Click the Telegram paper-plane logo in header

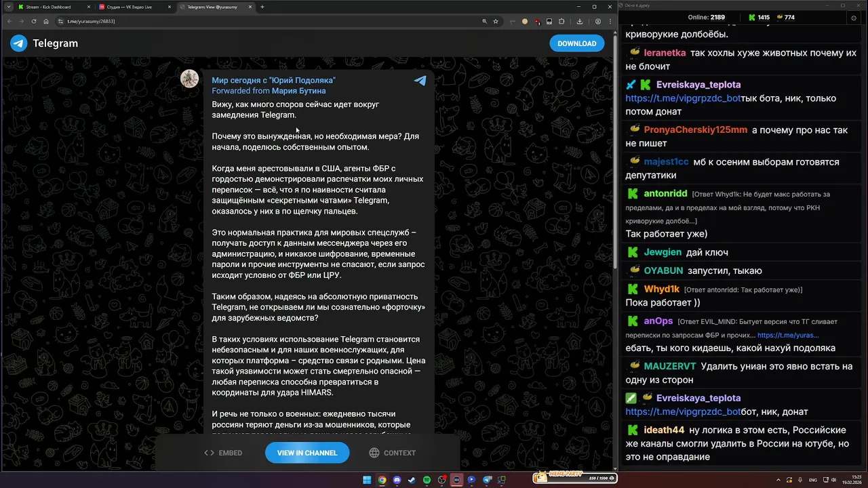pyautogui.click(x=18, y=43)
